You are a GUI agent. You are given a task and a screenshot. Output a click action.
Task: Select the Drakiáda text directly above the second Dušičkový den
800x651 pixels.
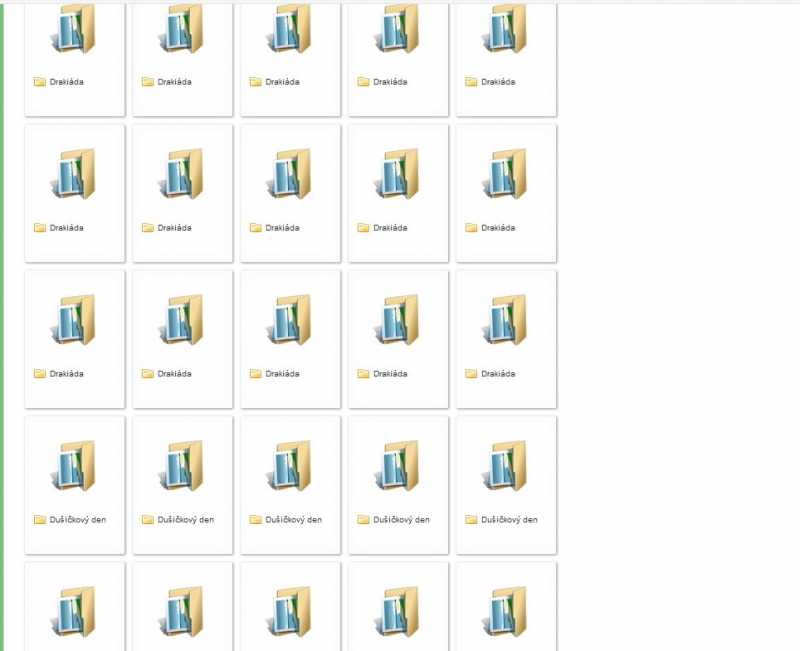click(x=174, y=374)
